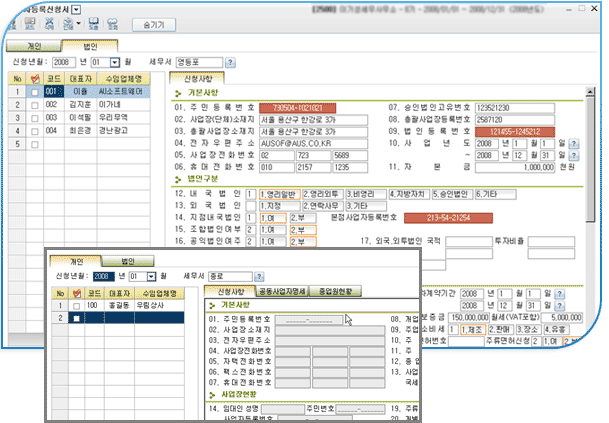Click the capital amount field 1,000,000
This screenshot has width=609, height=423.
515,167
